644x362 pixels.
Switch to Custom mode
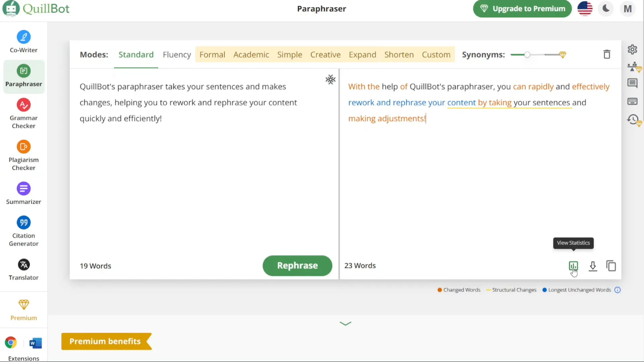[x=436, y=55]
